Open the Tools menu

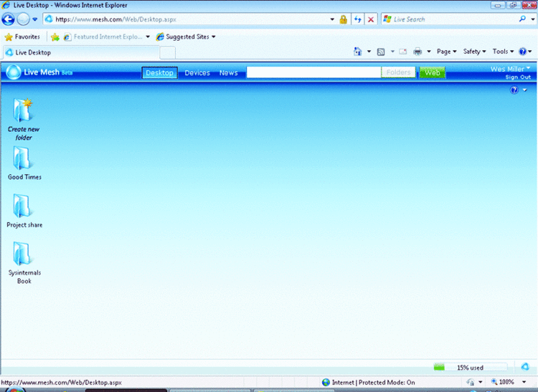[x=503, y=52]
